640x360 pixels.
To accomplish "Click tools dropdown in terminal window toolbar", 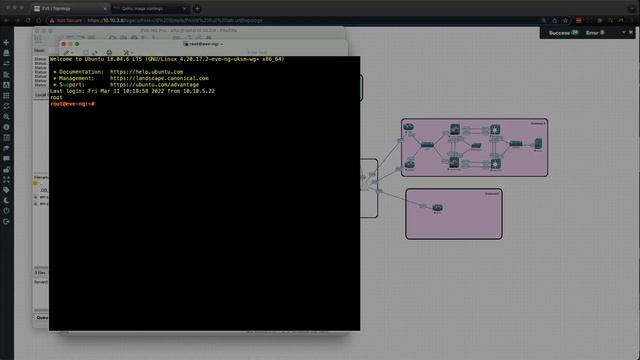I will point(128,52).
